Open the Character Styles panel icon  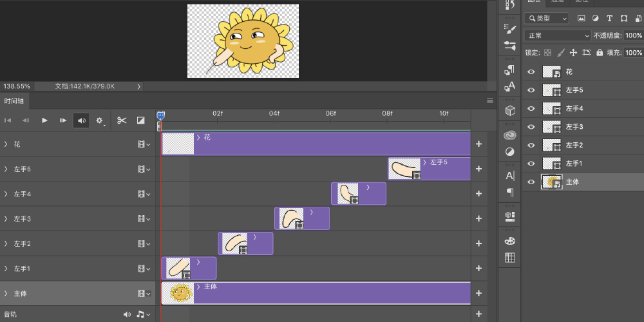[x=509, y=86]
